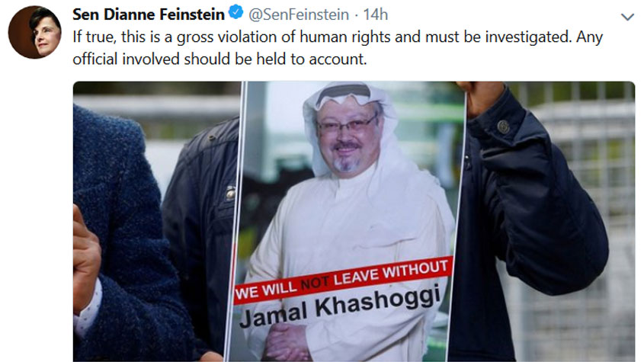Open Sen Dianne Feinstein's profile avatar
The width and height of the screenshot is (644, 362).
coord(35,32)
